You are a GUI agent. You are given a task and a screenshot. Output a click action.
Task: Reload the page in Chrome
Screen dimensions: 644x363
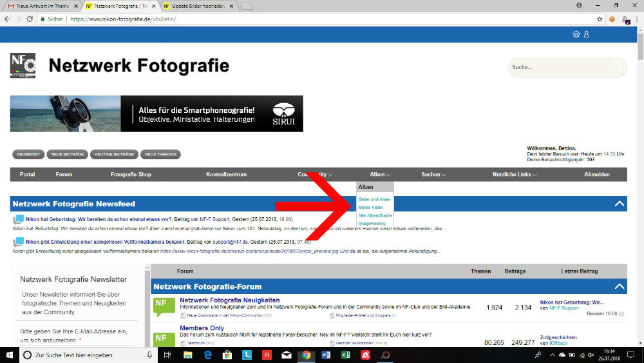[x=30, y=19]
